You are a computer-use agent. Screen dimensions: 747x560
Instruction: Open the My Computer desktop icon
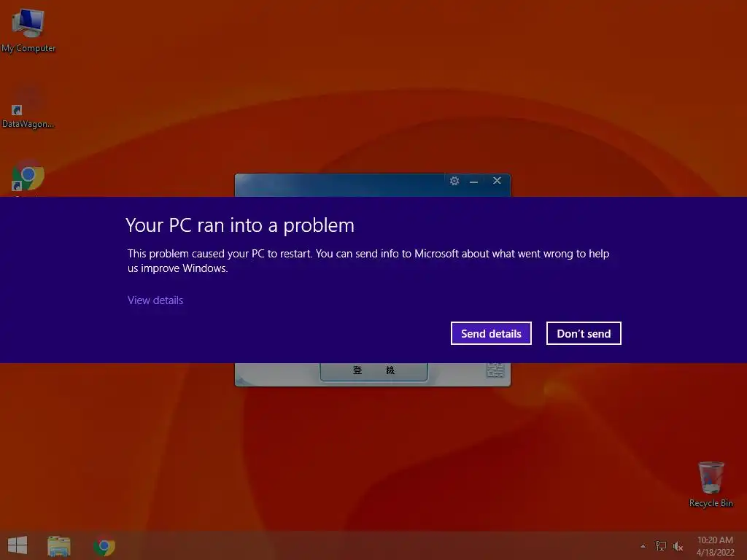28,30
